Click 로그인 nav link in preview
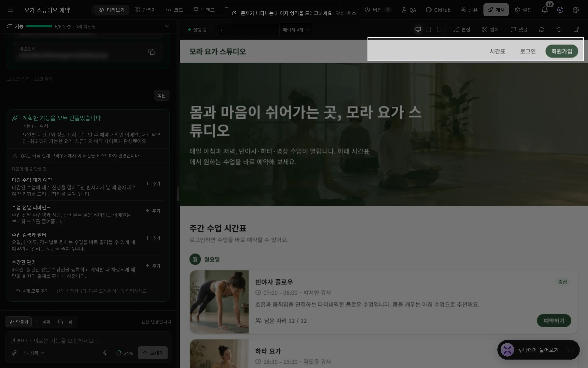The image size is (588, 368). pos(528,51)
